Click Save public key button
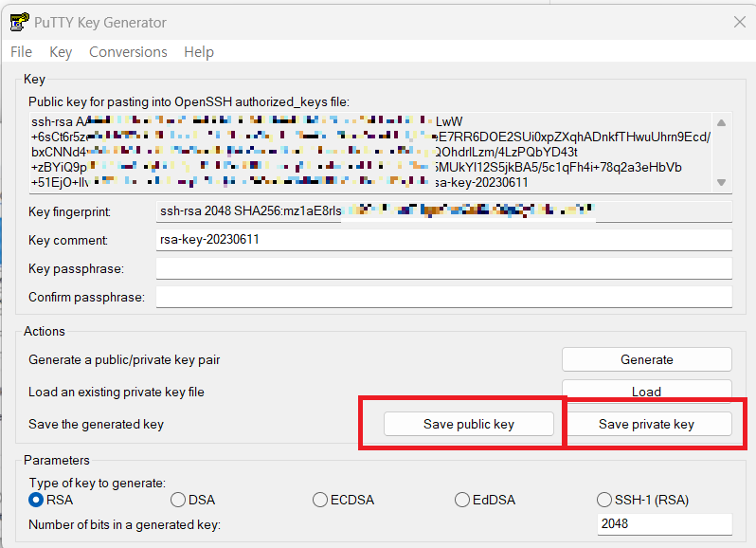 [469, 424]
